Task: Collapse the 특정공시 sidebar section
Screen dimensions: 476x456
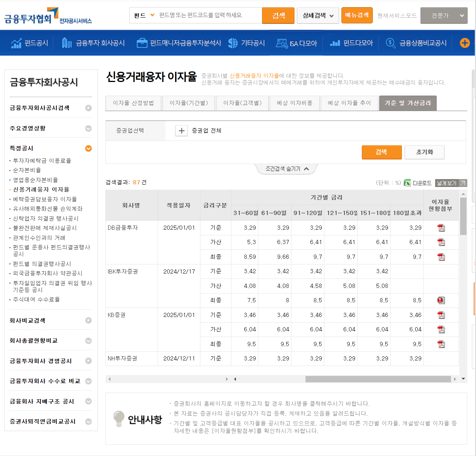Action: 88,148
